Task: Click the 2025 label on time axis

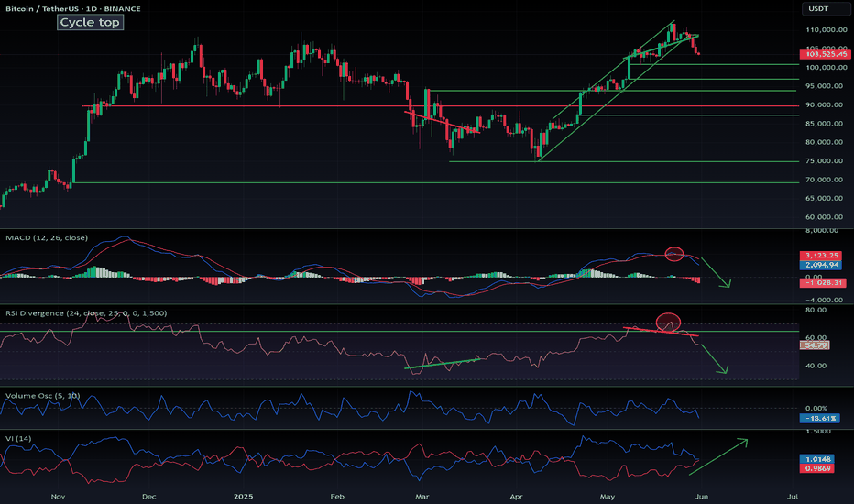Action: 243,497
